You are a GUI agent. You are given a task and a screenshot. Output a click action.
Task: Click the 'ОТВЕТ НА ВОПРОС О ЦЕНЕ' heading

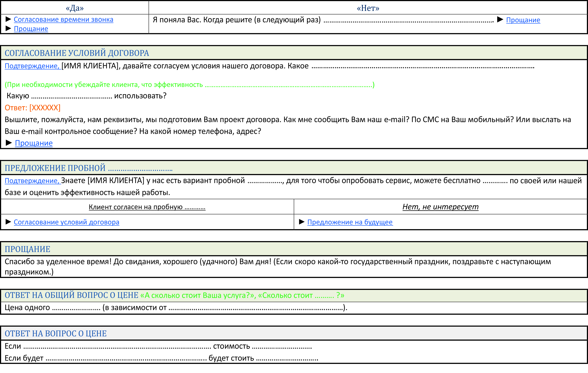(x=56, y=333)
